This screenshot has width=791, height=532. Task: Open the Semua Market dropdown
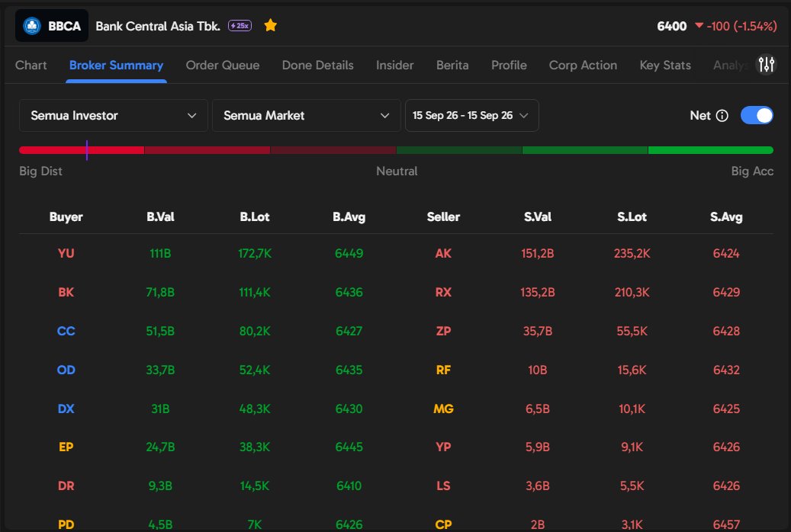306,116
